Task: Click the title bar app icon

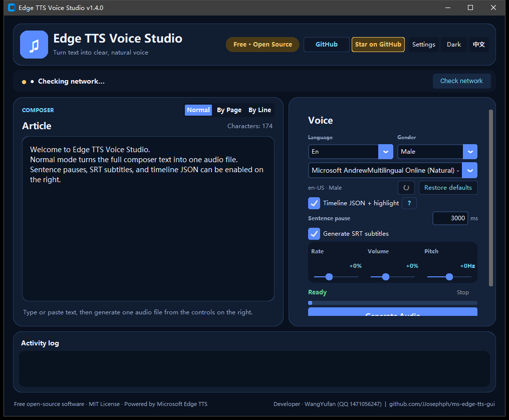Action: tap(12, 8)
